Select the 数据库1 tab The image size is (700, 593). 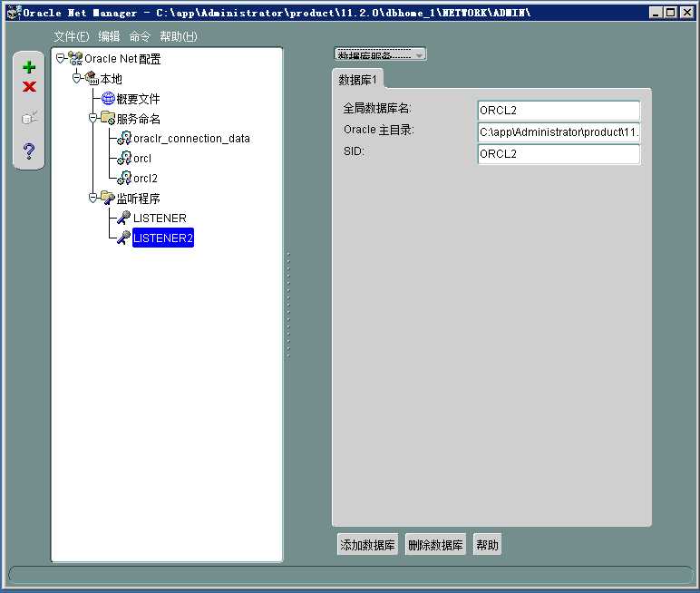click(357, 80)
